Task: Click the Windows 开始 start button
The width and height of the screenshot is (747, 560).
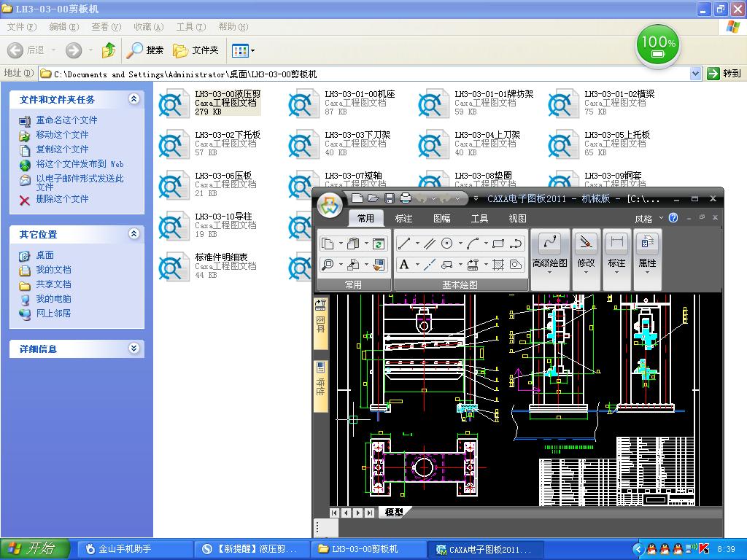Action: [35, 549]
